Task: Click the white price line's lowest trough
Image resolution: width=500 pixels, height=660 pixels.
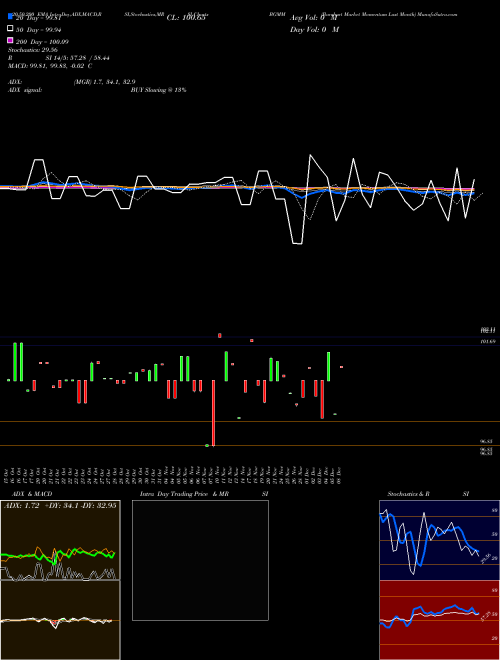Action: [297, 243]
